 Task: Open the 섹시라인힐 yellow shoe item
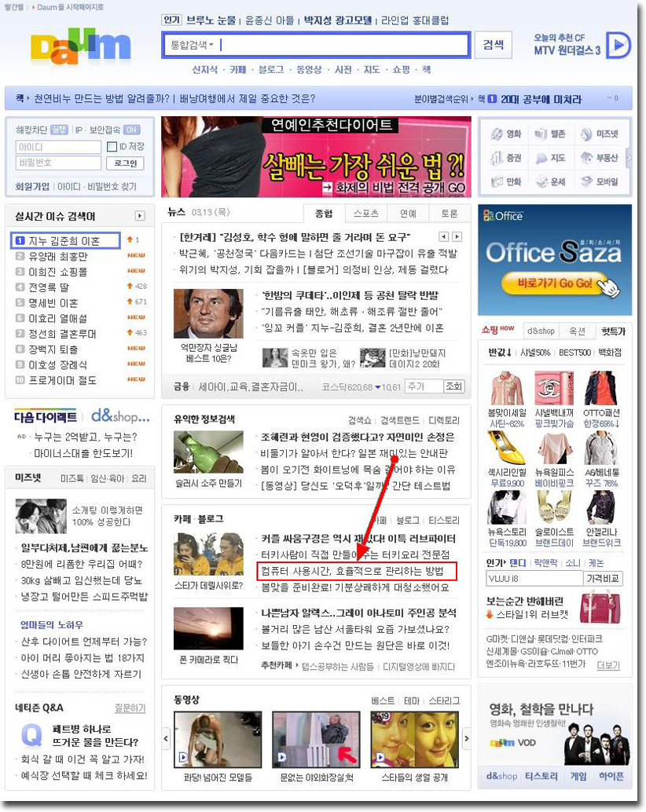[x=507, y=448]
